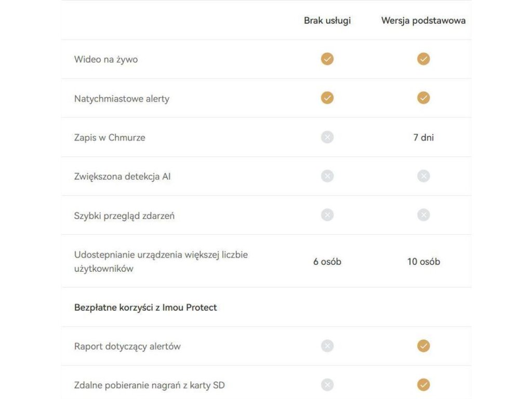Viewport: 532px width, 399px height.
Task: Click Natychmiastowe alerty checkmark under Brak usługi
Action: point(327,98)
